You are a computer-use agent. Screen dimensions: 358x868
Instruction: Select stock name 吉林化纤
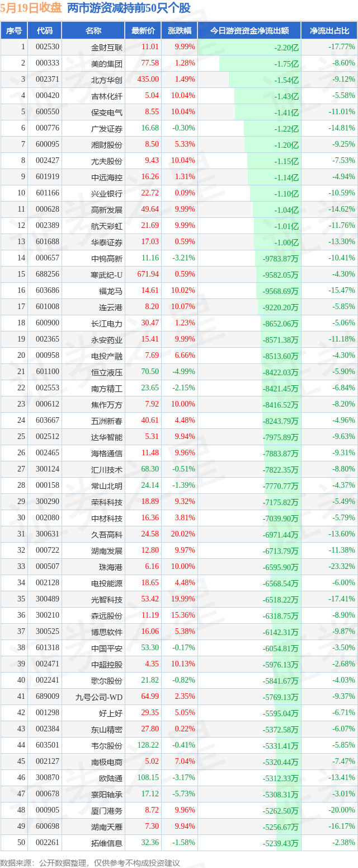(x=107, y=96)
